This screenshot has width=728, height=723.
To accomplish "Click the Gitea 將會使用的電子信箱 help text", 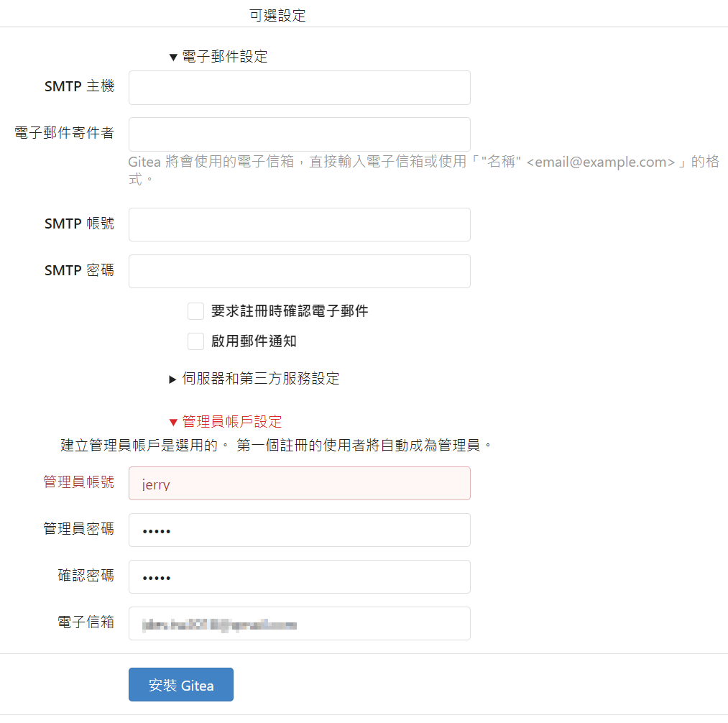I will pos(423,170).
